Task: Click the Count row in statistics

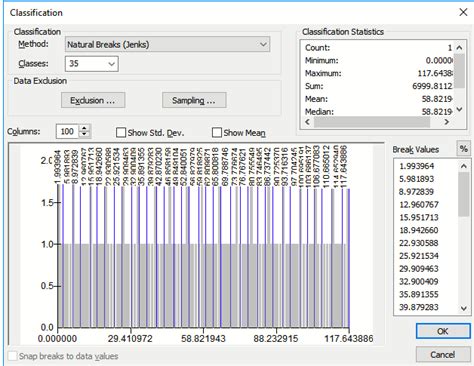Action: [378, 48]
